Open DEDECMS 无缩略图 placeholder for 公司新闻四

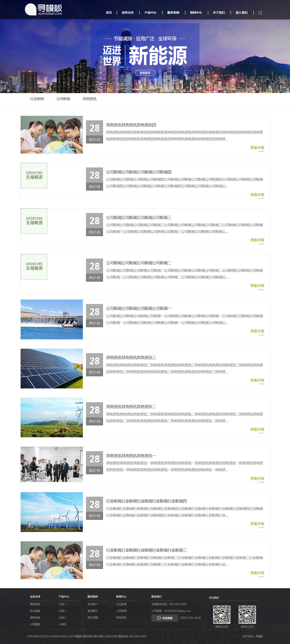(x=34, y=175)
